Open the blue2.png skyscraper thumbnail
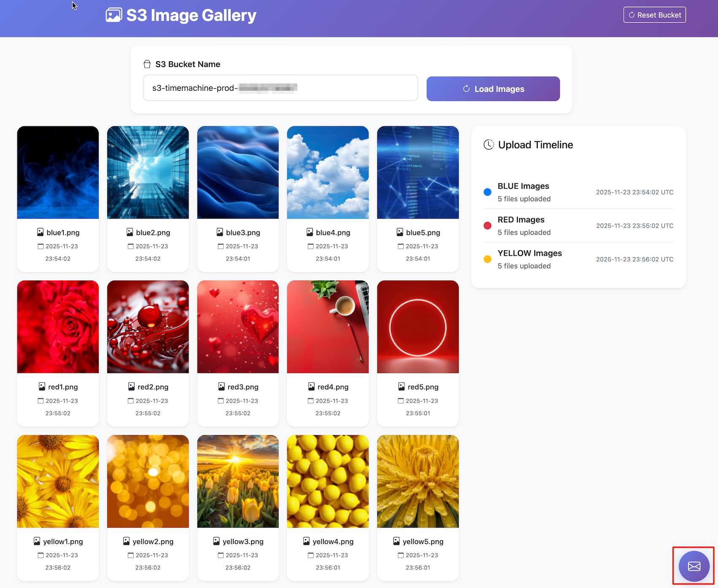 [148, 172]
